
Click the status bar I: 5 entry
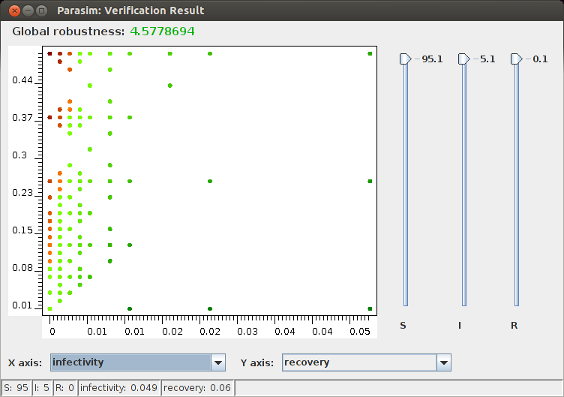tap(42, 388)
